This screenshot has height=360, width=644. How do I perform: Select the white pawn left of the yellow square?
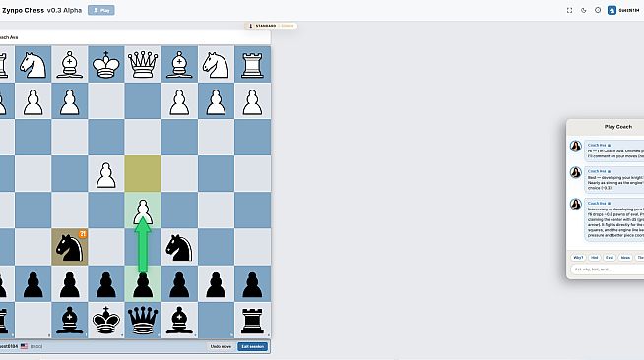106,175
